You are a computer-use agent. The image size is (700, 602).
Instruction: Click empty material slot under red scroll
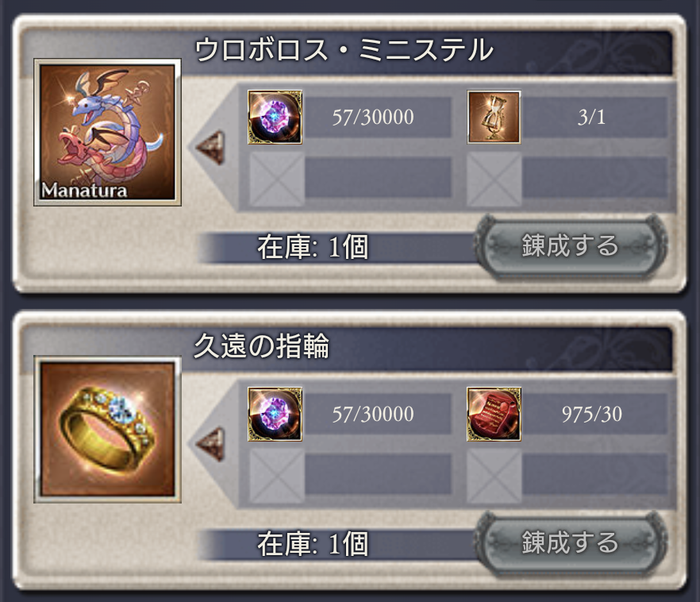tap(494, 476)
